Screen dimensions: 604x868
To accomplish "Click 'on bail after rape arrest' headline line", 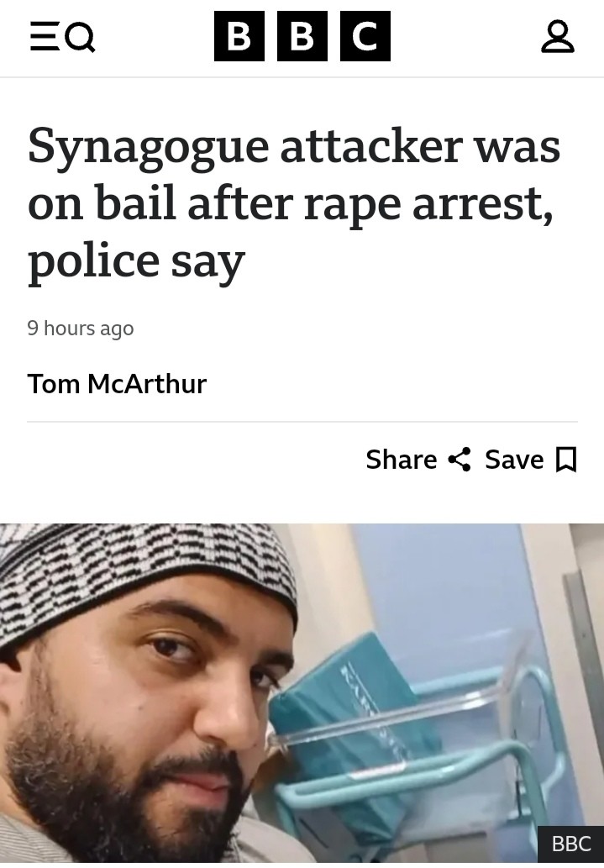I will coord(291,203).
